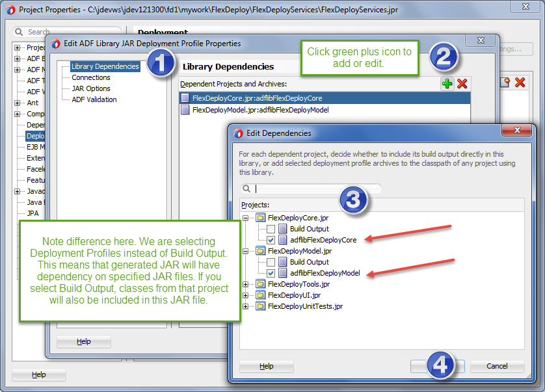Click search magnifier in Project Properties
The image size is (545, 392).
19,32
